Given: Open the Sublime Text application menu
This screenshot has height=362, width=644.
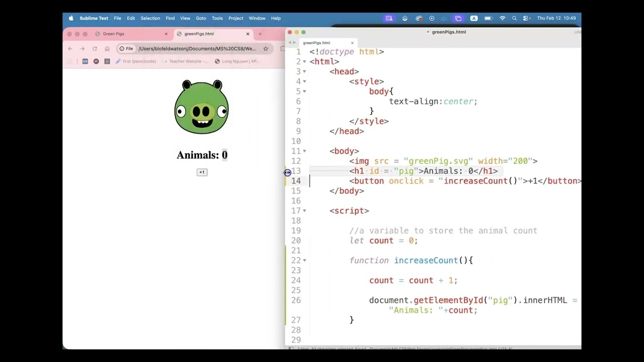Looking at the screenshot, I should pyautogui.click(x=94, y=18).
